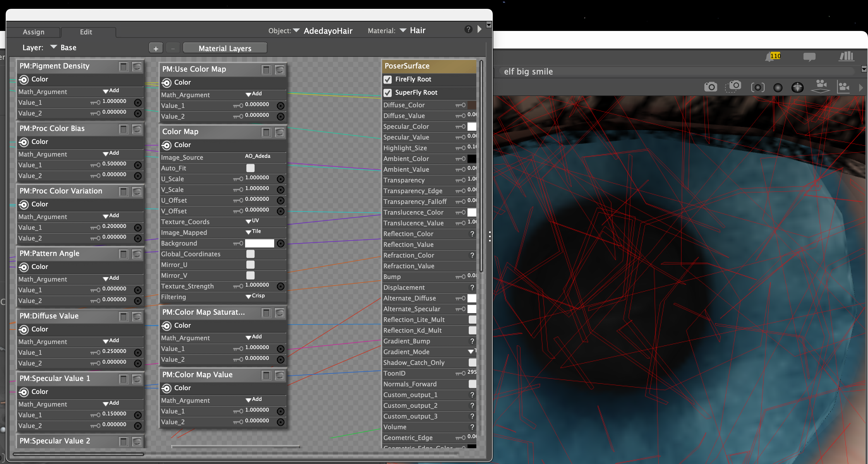Edit the Texture_Strength value field
The height and width of the screenshot is (464, 868).
pos(257,285)
